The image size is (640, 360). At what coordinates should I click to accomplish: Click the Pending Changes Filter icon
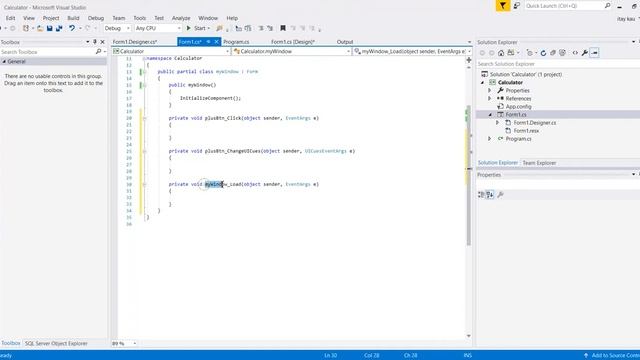[x=530, y=53]
